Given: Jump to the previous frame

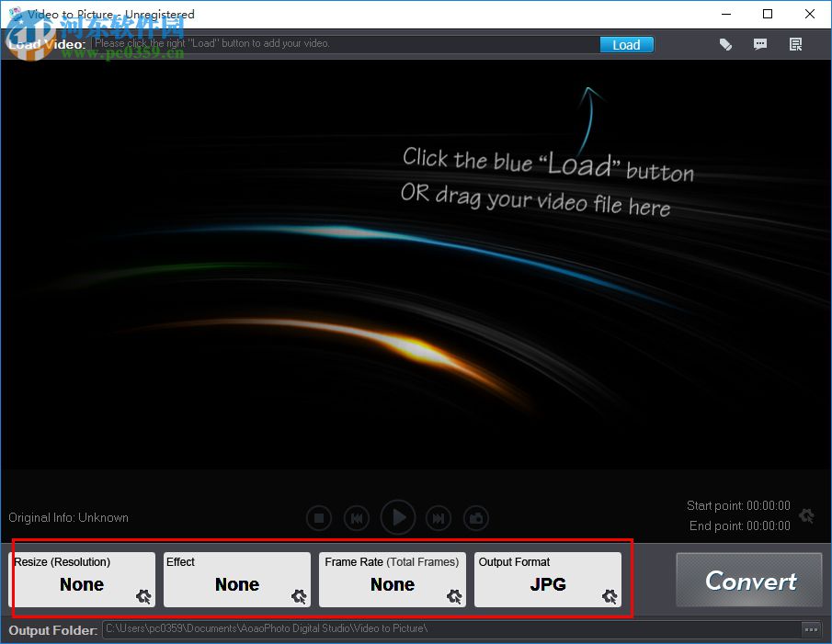Looking at the screenshot, I should [357, 518].
